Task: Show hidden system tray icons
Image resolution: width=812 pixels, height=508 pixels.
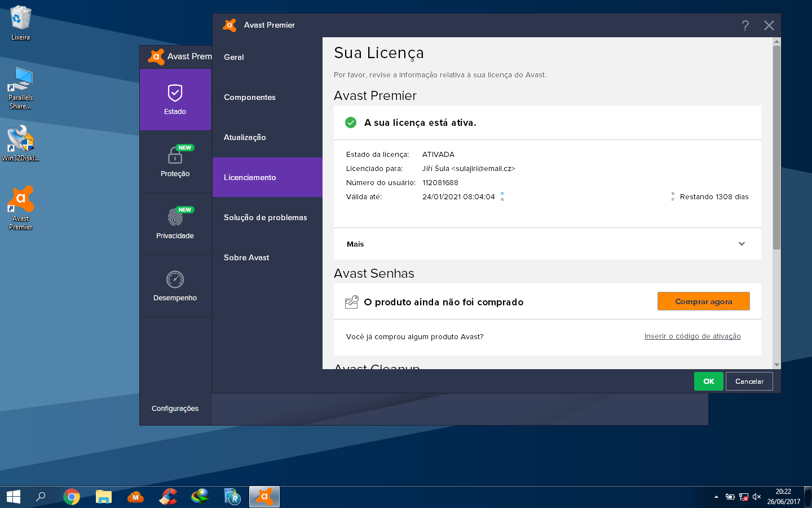Action: (x=716, y=497)
